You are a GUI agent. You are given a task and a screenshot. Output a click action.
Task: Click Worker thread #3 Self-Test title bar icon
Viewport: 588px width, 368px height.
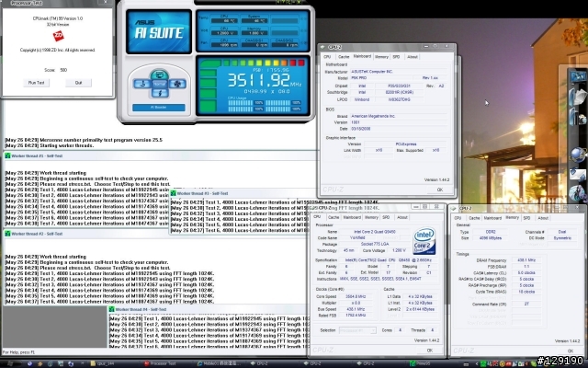click(174, 193)
